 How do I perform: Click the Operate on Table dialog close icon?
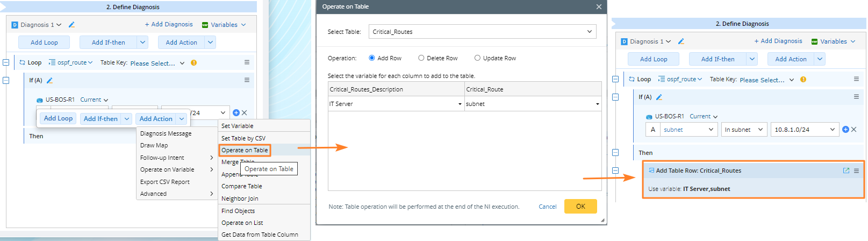pos(599,7)
